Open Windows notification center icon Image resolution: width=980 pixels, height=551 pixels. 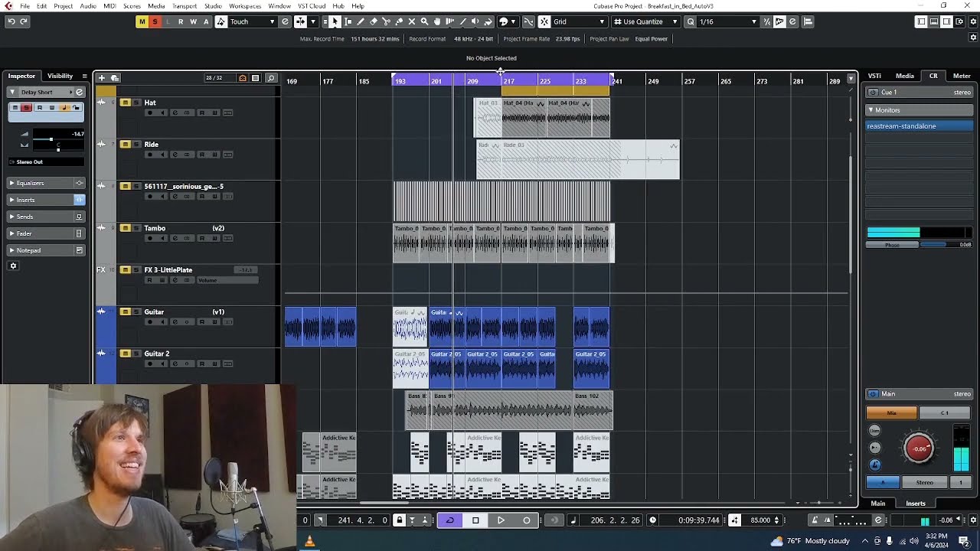pyautogui.click(x=964, y=541)
